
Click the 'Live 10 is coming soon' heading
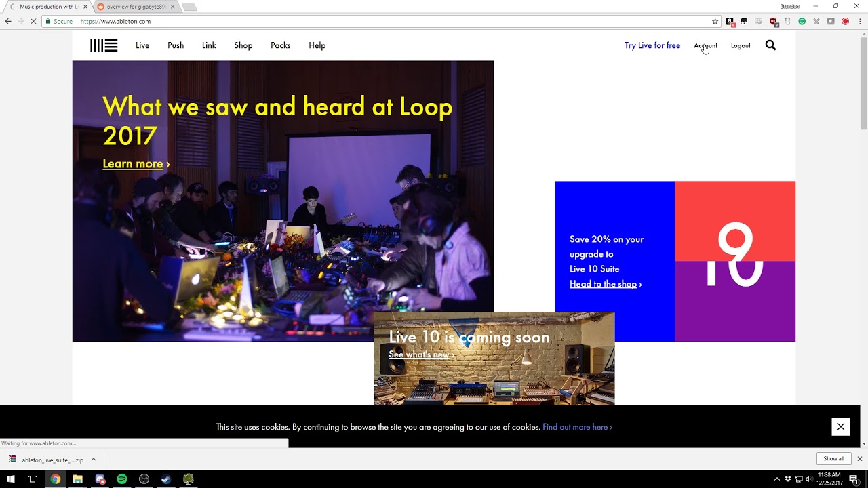[x=469, y=337]
